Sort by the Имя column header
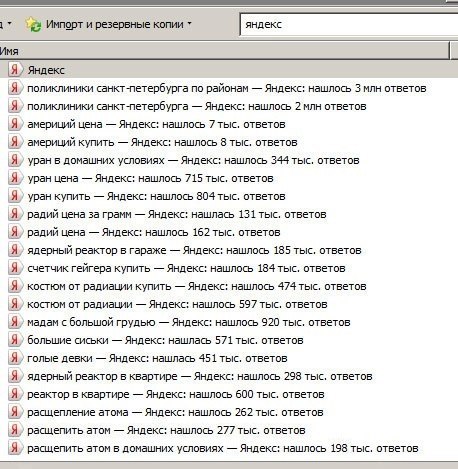 (x=224, y=51)
